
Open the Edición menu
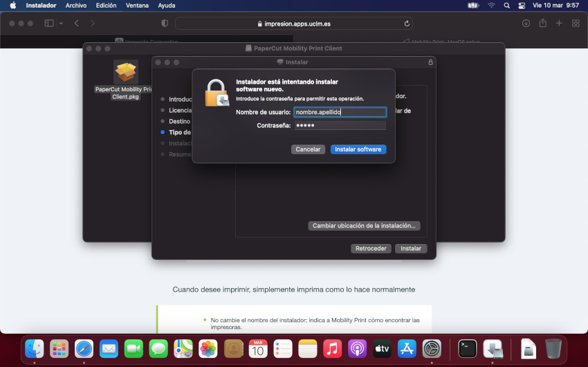tap(106, 6)
